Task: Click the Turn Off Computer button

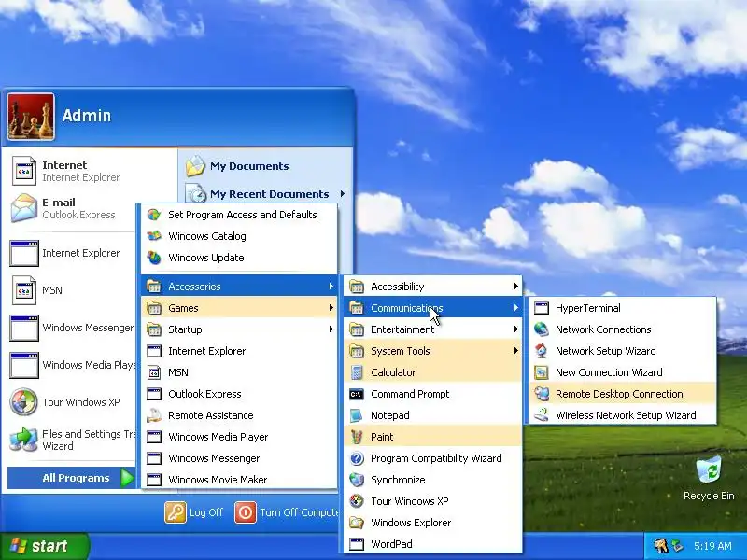Action: click(x=287, y=512)
